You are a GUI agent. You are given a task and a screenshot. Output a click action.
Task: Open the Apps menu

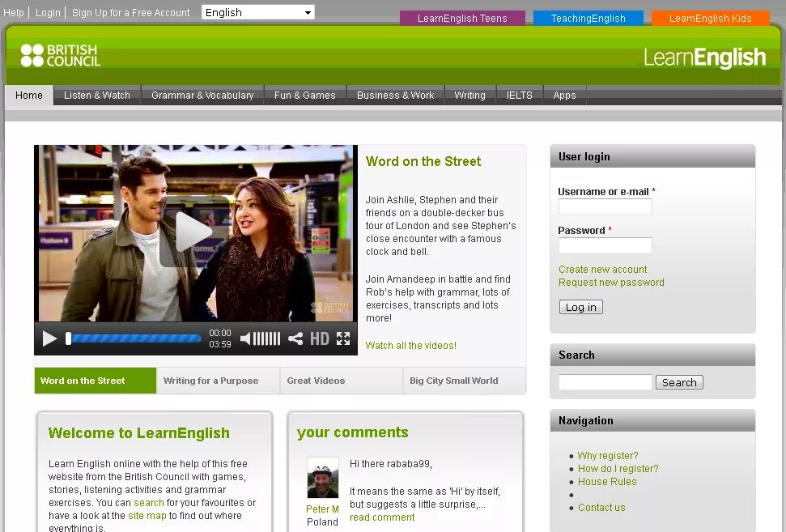[564, 96]
